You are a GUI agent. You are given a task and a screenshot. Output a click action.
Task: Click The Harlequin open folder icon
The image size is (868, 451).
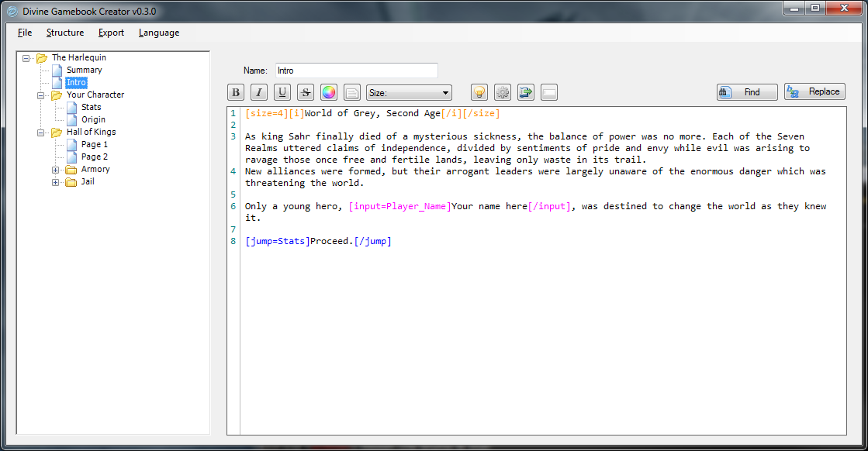42,58
